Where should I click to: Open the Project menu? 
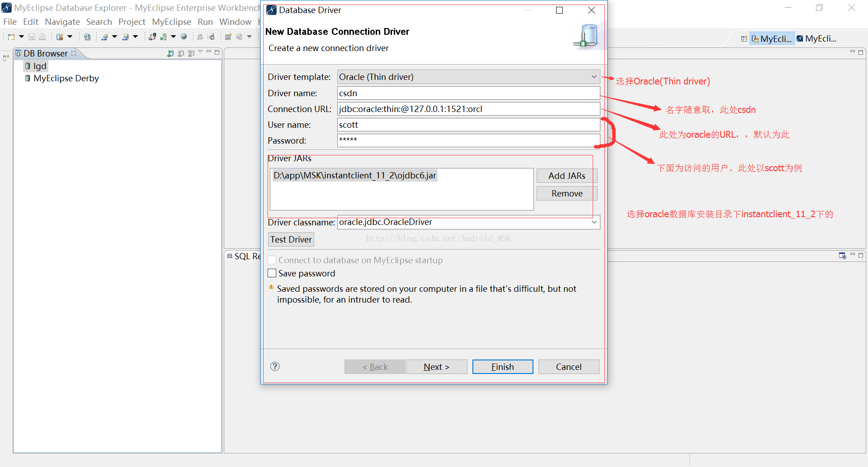point(132,22)
